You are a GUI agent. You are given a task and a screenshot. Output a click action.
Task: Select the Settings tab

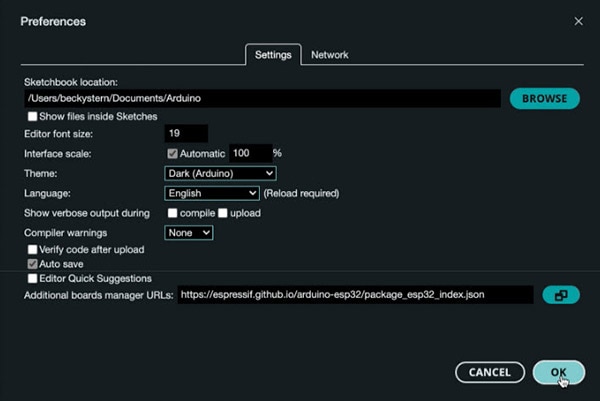click(272, 55)
